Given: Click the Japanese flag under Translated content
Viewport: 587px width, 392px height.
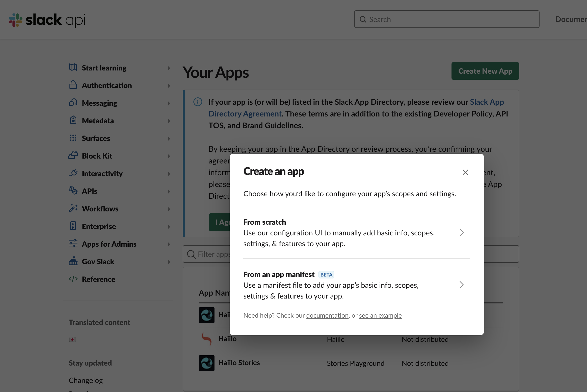Looking at the screenshot, I should coord(72,339).
